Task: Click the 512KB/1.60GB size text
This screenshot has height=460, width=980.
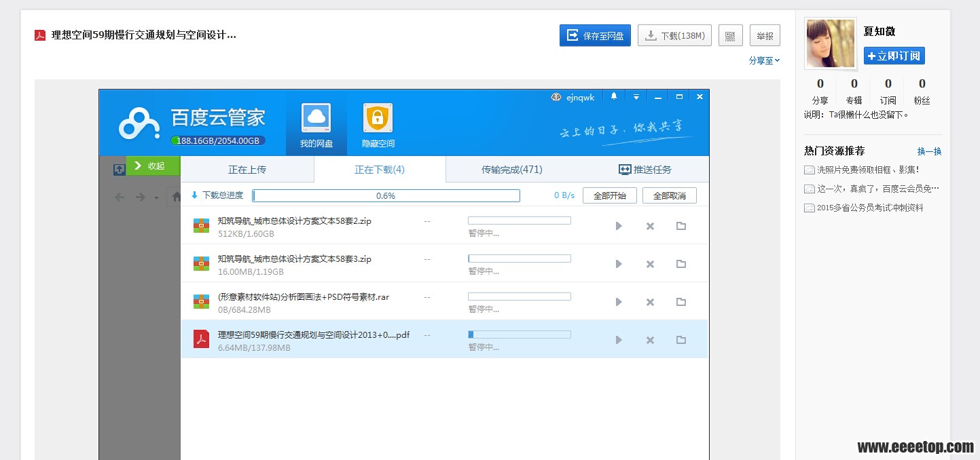Action: click(246, 233)
